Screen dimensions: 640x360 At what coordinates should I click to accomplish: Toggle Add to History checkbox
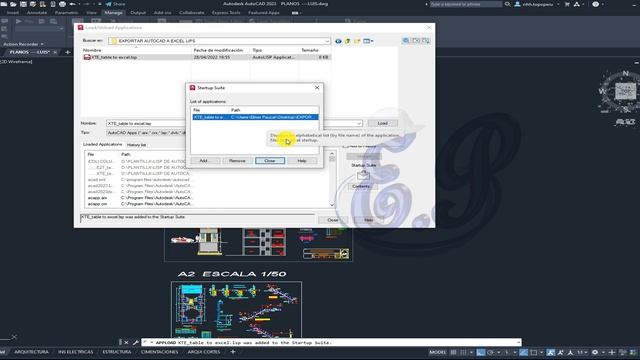[346, 146]
